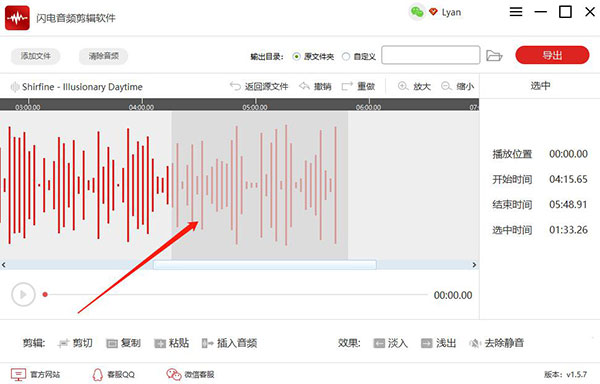Open the output folder browse icon
The width and height of the screenshot is (600, 384).
coord(494,55)
